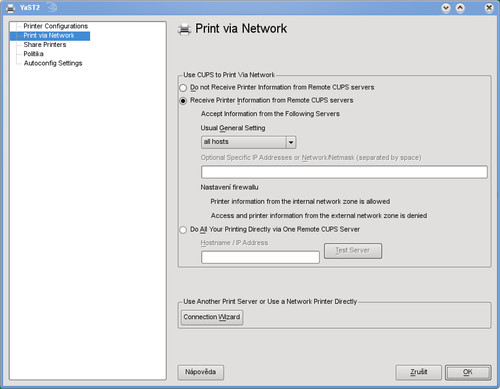Click the Use CUPS to Print Via Network group title
This screenshot has width=500, height=389.
pos(229,75)
